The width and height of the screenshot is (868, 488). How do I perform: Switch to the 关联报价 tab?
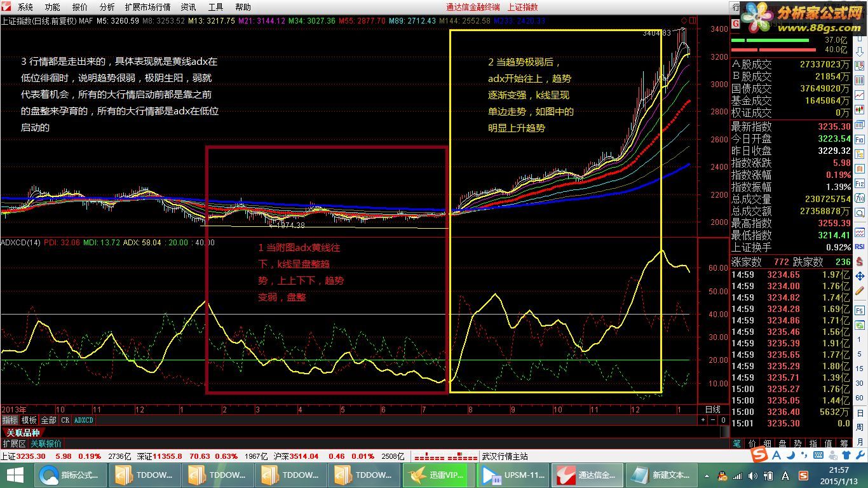tap(46, 444)
